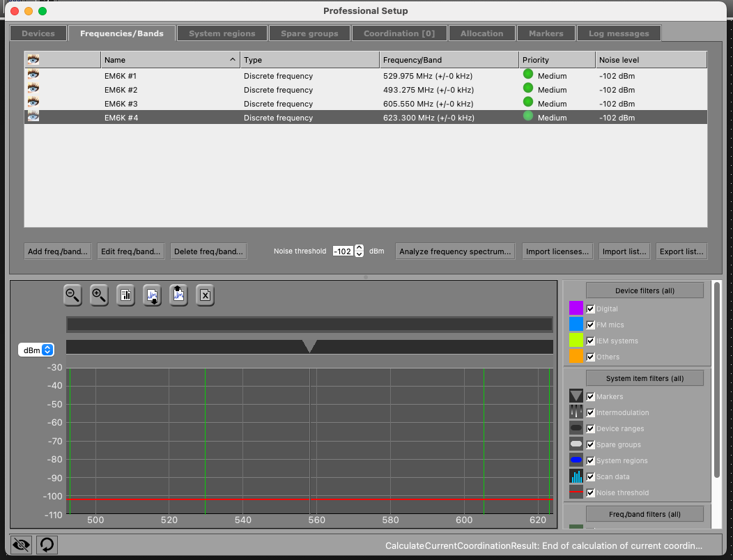The image size is (733, 560).
Task: Click Export list... button
Action: coord(681,251)
